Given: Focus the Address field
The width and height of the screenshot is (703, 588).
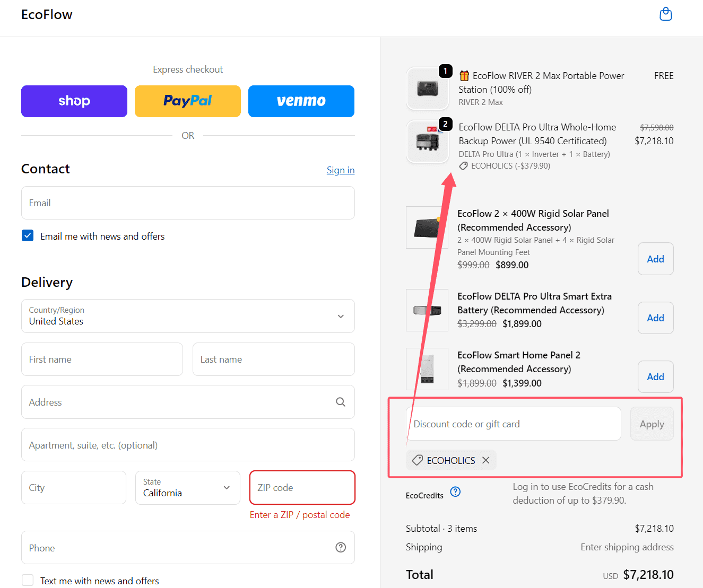Looking at the screenshot, I should [x=188, y=402].
